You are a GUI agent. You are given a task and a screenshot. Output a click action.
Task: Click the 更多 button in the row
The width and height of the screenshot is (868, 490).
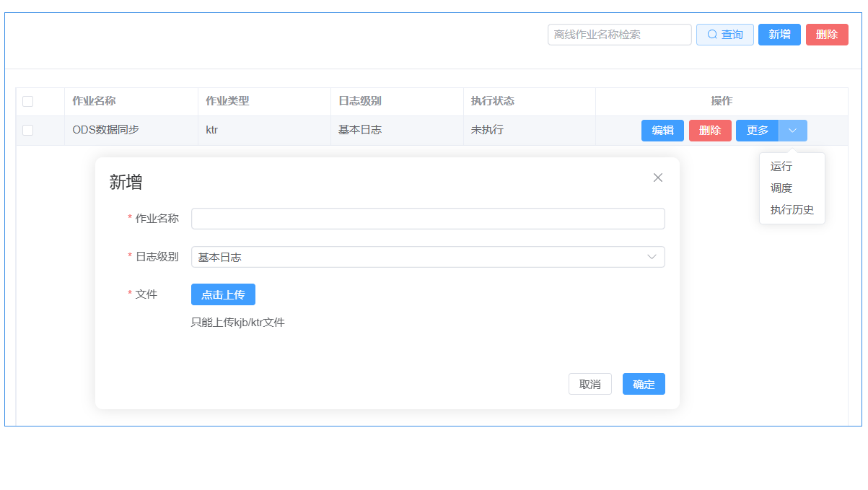758,131
